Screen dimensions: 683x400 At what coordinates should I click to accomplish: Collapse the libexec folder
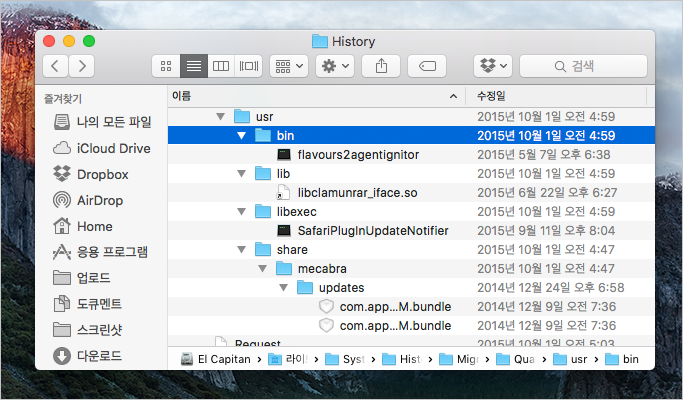click(242, 212)
